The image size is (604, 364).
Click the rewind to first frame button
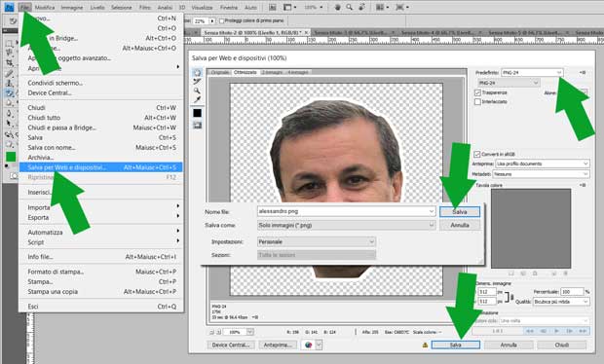pos(530,331)
